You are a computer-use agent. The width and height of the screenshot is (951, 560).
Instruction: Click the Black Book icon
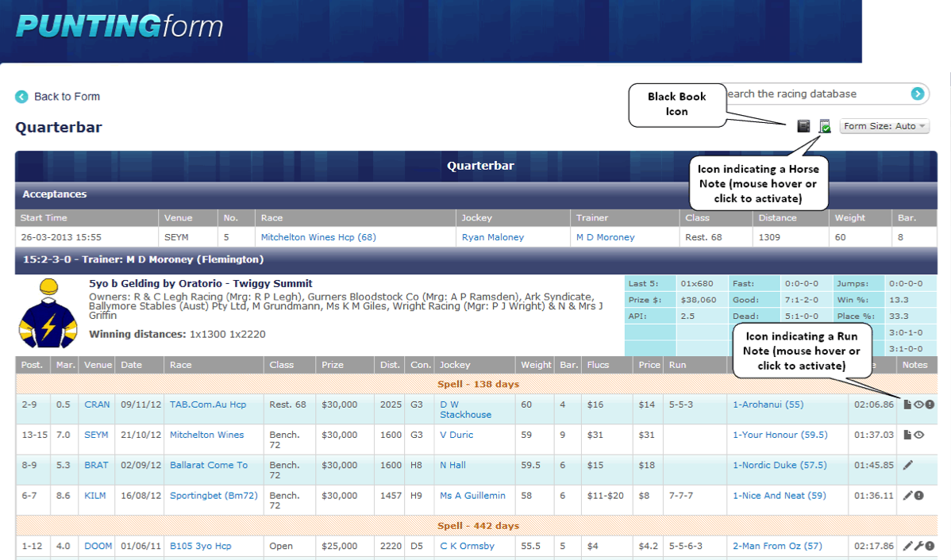point(803,126)
